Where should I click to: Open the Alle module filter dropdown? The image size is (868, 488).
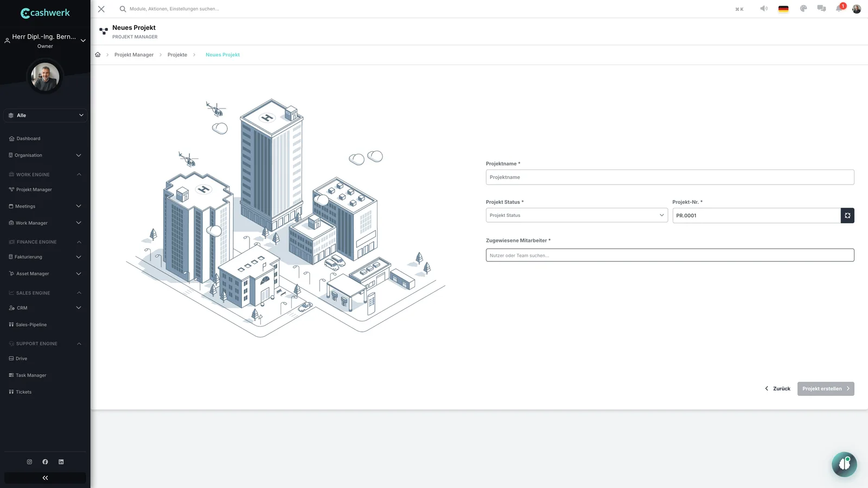45,115
